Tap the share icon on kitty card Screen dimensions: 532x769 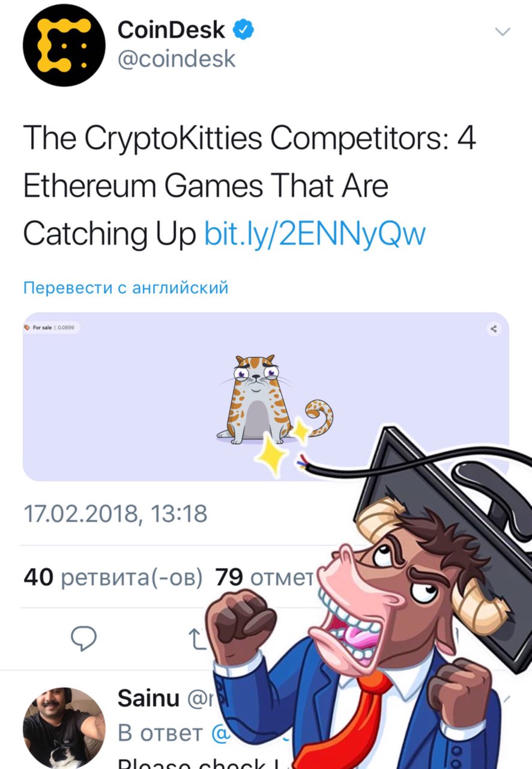point(494,329)
